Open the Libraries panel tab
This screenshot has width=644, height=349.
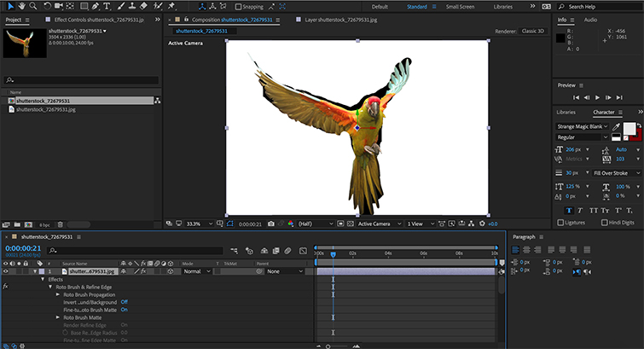(x=566, y=113)
